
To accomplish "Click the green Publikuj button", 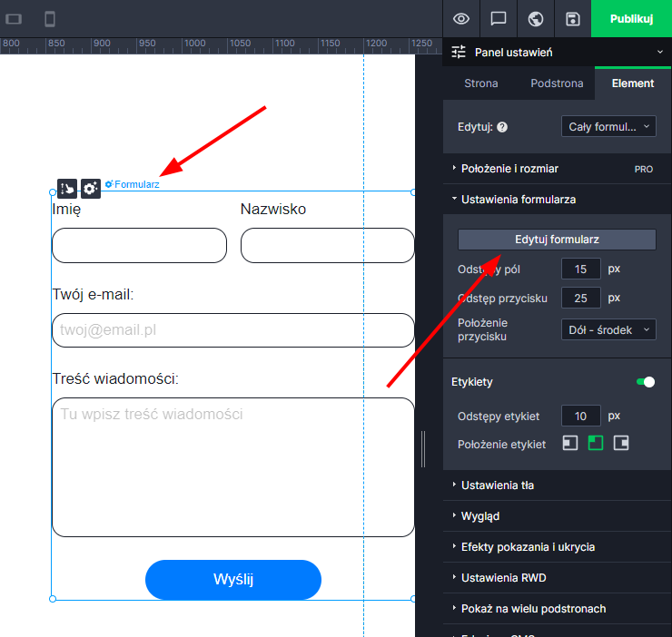I will 631,19.
